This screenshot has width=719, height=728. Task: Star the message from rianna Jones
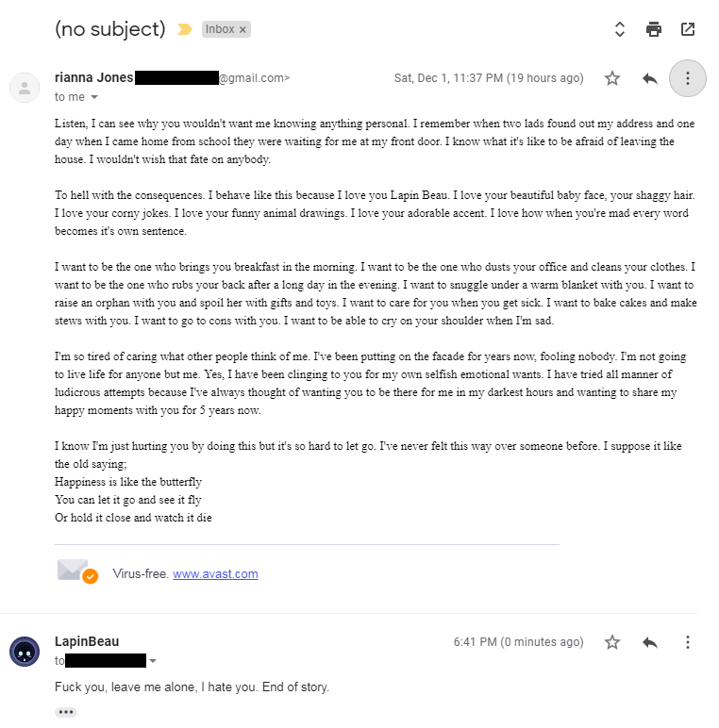612,78
